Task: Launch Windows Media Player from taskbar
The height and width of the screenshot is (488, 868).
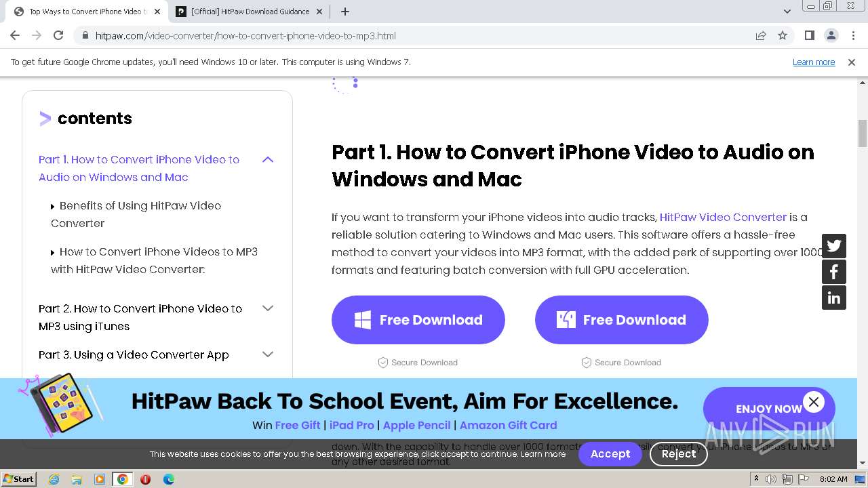Action: [x=100, y=479]
